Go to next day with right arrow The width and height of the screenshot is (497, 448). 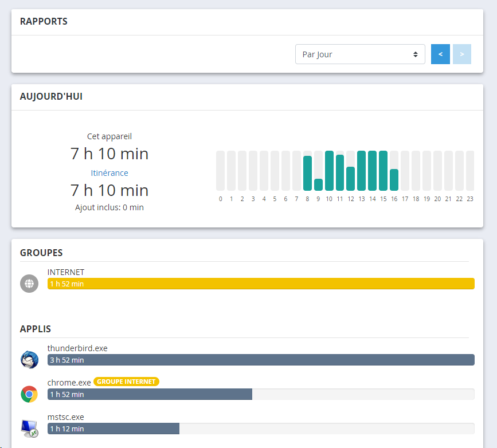(461, 54)
